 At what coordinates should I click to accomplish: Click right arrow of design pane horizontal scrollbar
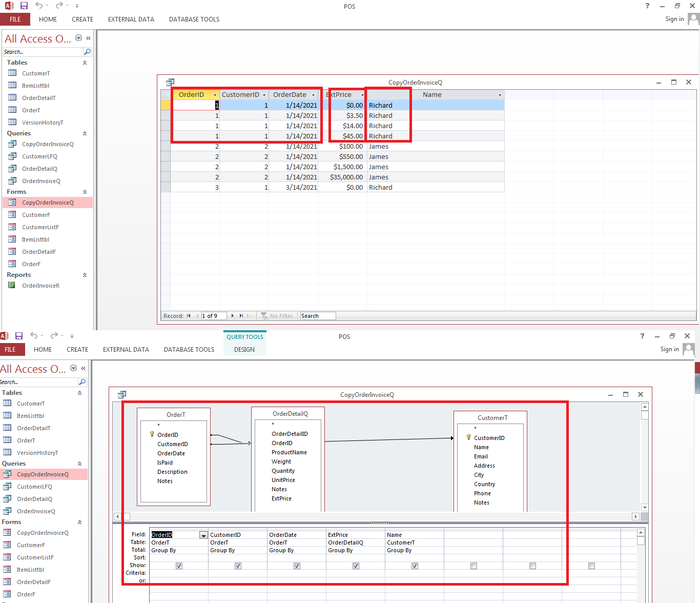[x=635, y=516]
